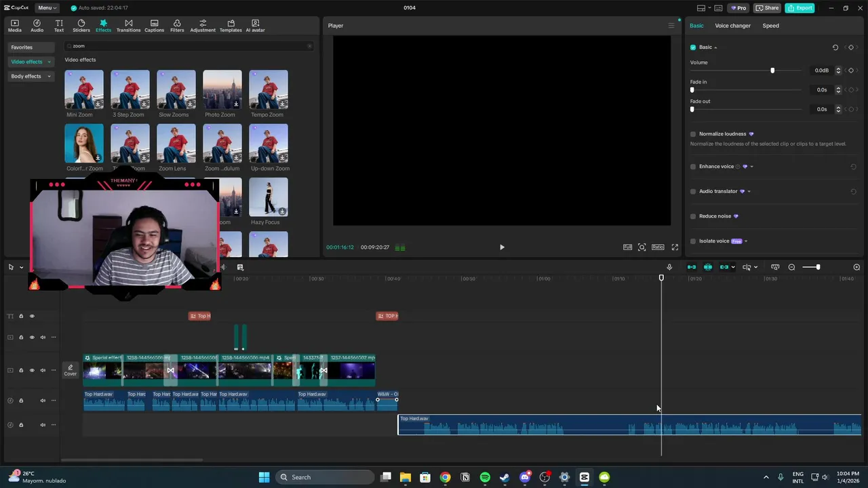Reset Basic audio settings
Screen dimensions: 868x488
point(835,47)
